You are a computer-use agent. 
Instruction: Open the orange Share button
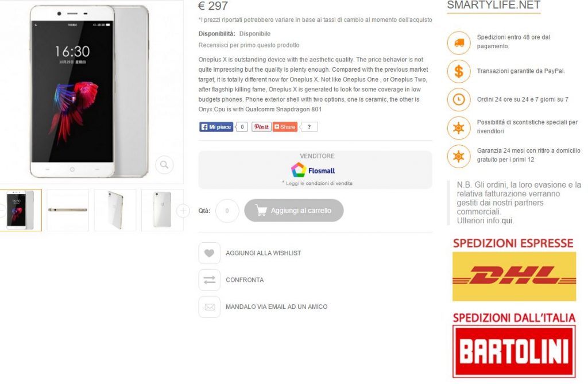285,127
